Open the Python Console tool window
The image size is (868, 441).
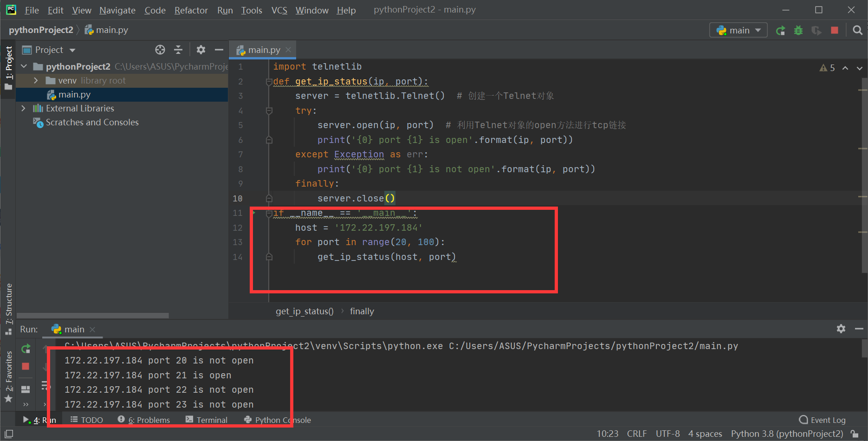(278, 420)
